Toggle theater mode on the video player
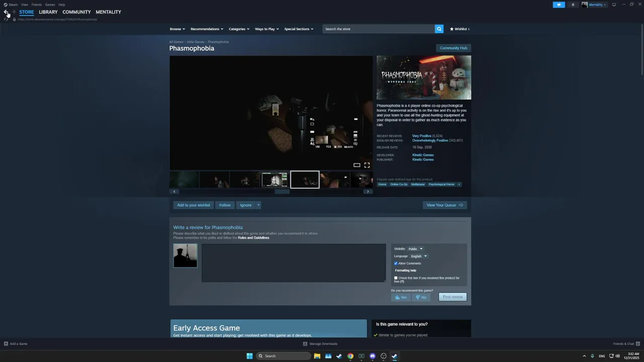 (x=357, y=165)
